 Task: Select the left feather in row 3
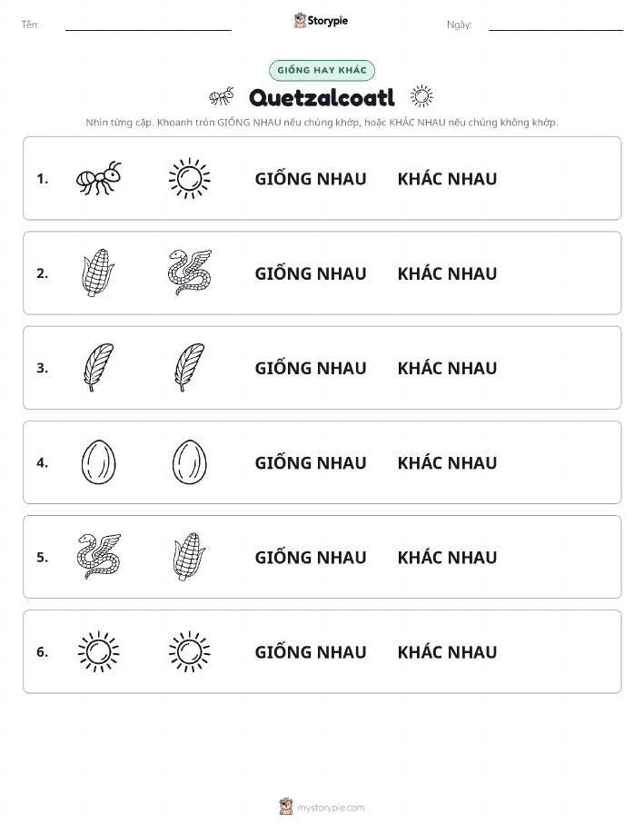click(99, 368)
